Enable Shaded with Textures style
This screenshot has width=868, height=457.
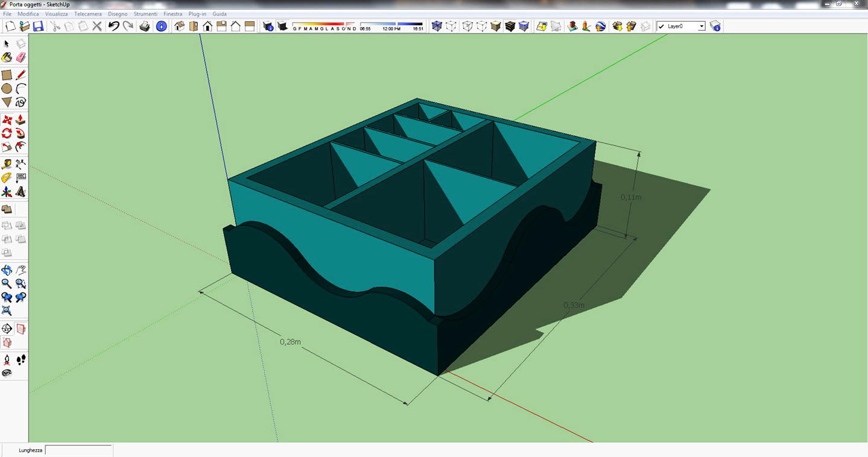510,26
